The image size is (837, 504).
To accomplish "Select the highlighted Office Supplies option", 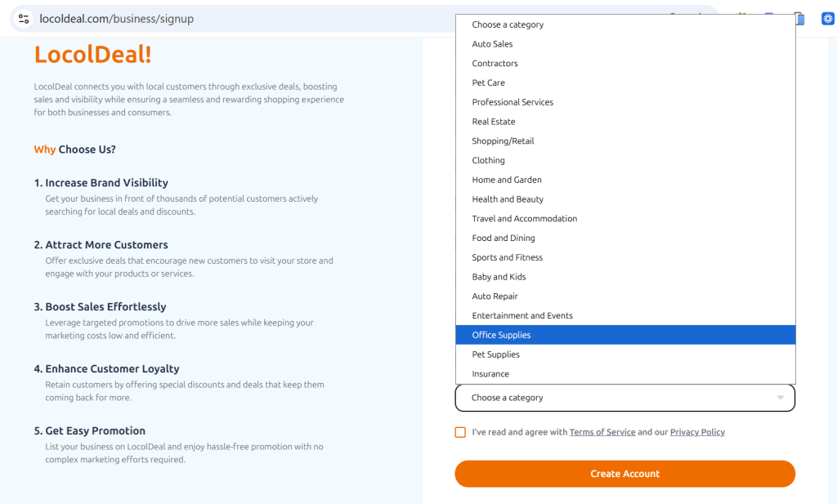I will coord(501,335).
